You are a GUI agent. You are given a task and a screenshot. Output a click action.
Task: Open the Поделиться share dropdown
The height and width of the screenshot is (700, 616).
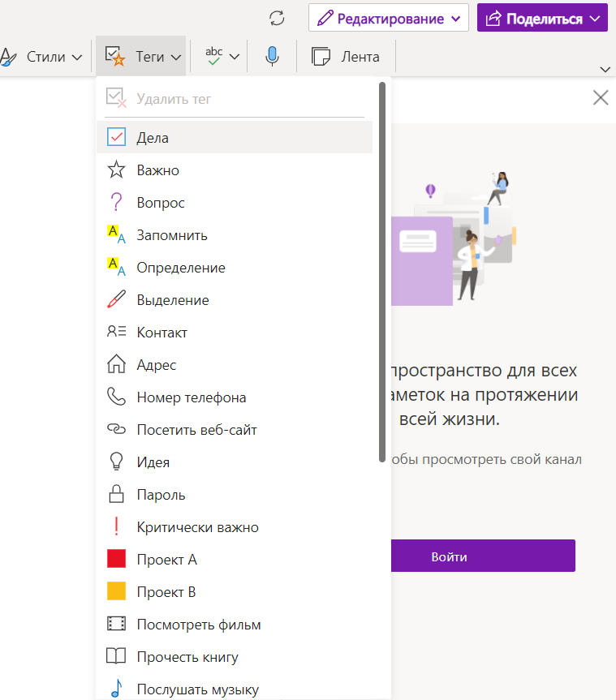click(x=542, y=19)
